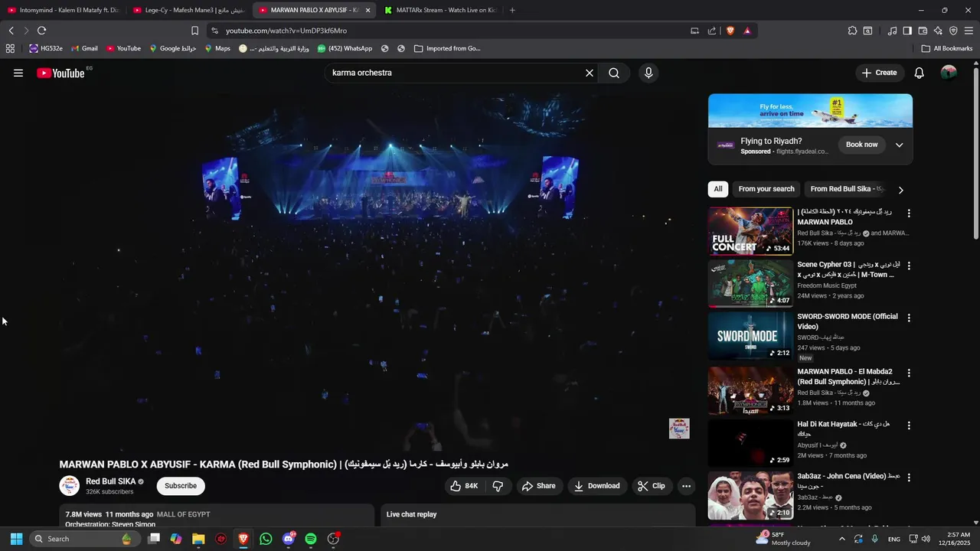Click the channel watermark in the player
This screenshot has height=551, width=980.
point(679,429)
